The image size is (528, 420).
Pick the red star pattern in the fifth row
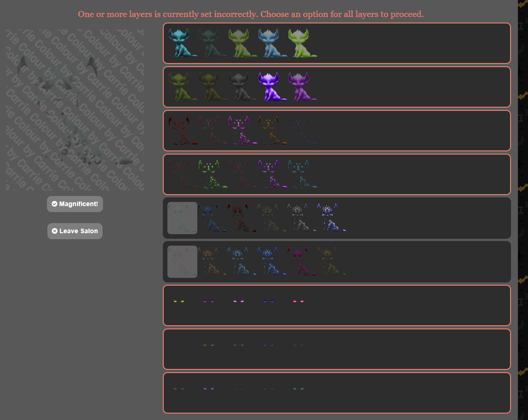[x=242, y=218]
